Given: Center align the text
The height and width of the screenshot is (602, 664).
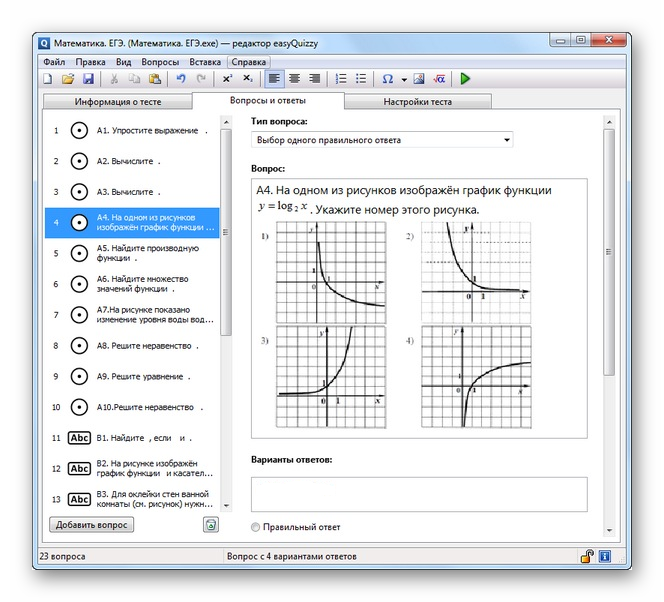Looking at the screenshot, I should pyautogui.click(x=294, y=79).
